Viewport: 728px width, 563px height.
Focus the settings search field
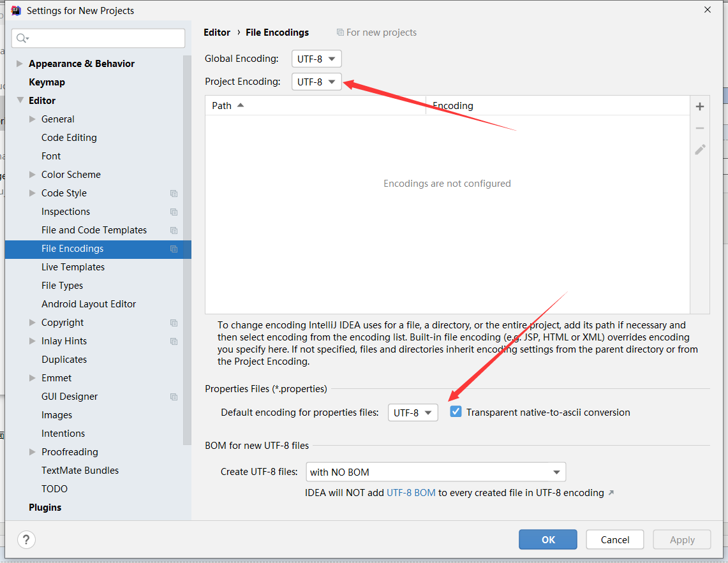98,38
